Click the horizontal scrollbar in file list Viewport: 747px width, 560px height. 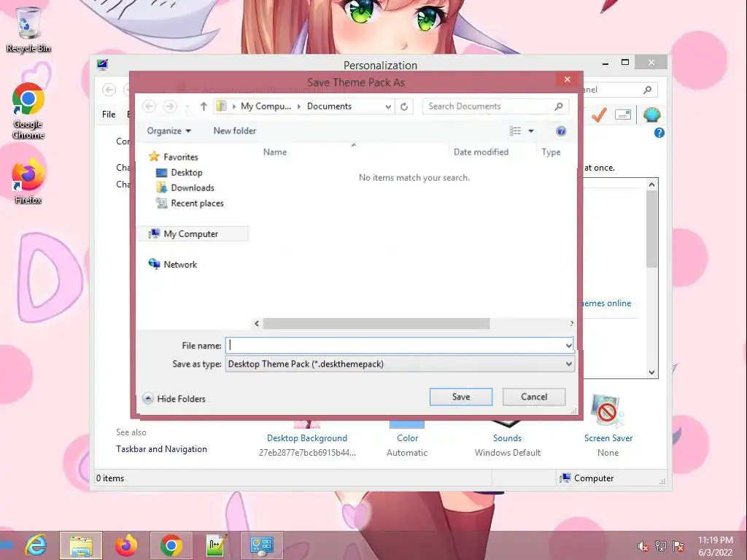(x=376, y=324)
